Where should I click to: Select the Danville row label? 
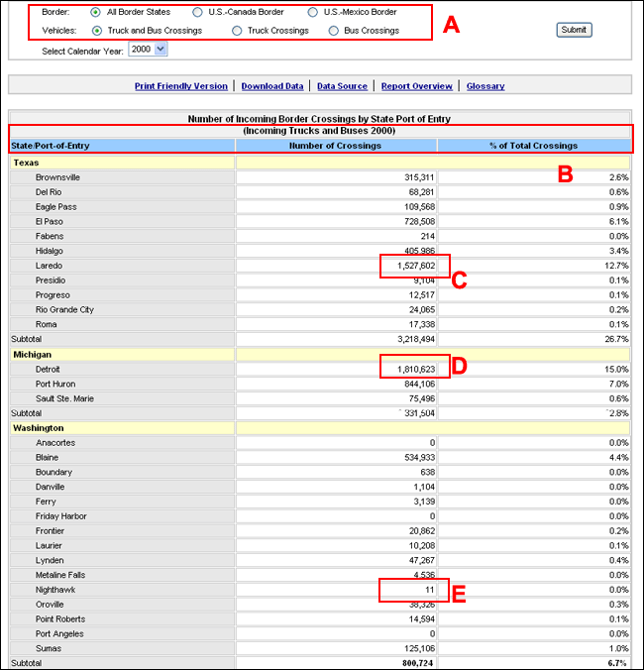coord(50,487)
